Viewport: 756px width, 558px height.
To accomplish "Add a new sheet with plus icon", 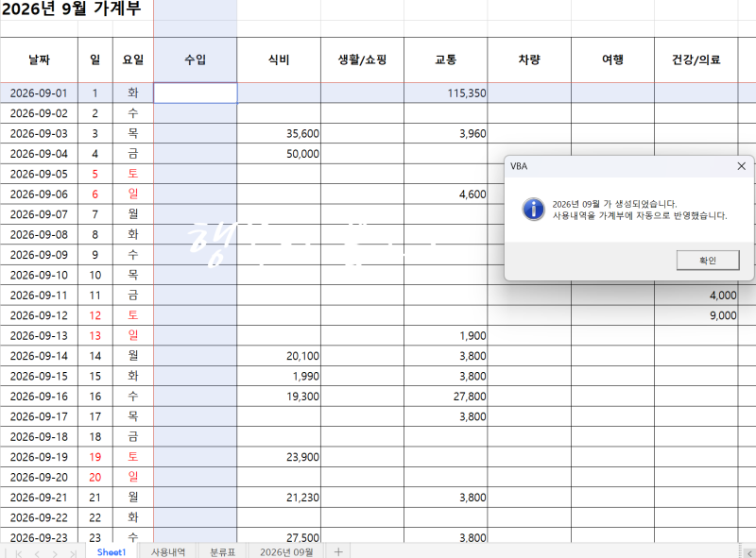I will coord(338,551).
